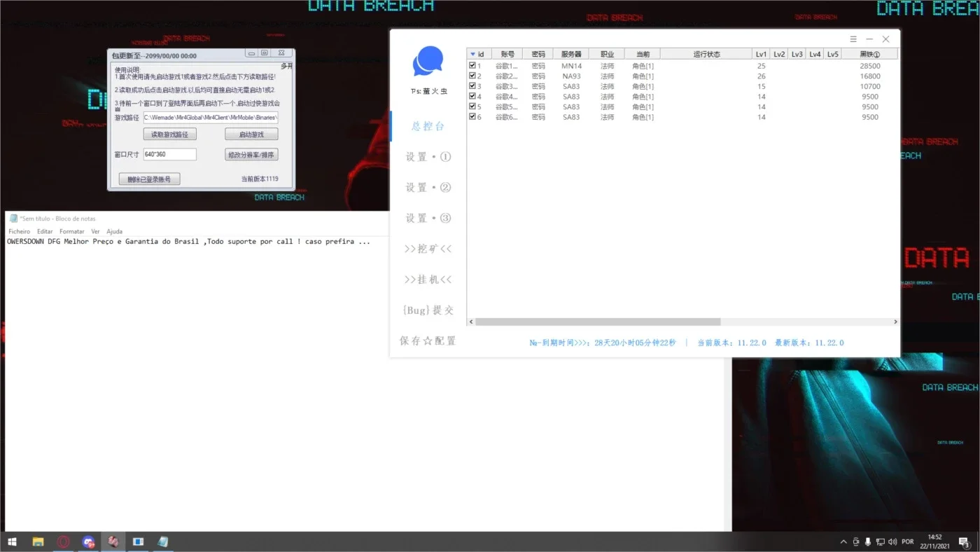The image size is (980, 552).
Task: Click the MN14 server cell
Action: tap(571, 66)
